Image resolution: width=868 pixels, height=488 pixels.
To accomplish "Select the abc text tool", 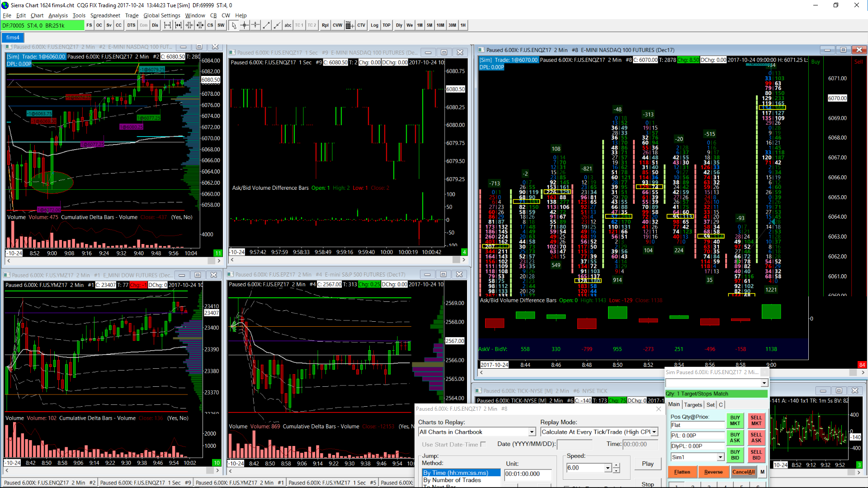I will pyautogui.click(x=288, y=25).
